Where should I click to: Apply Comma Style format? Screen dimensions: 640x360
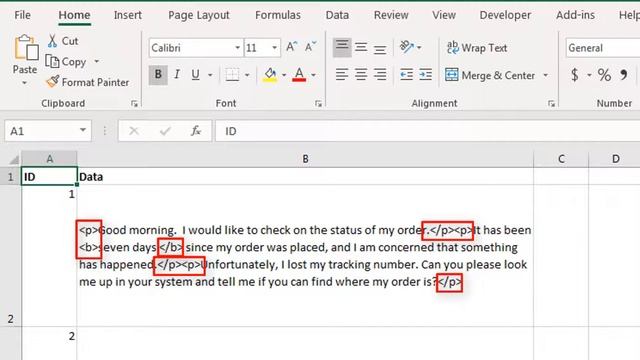pyautogui.click(x=624, y=75)
